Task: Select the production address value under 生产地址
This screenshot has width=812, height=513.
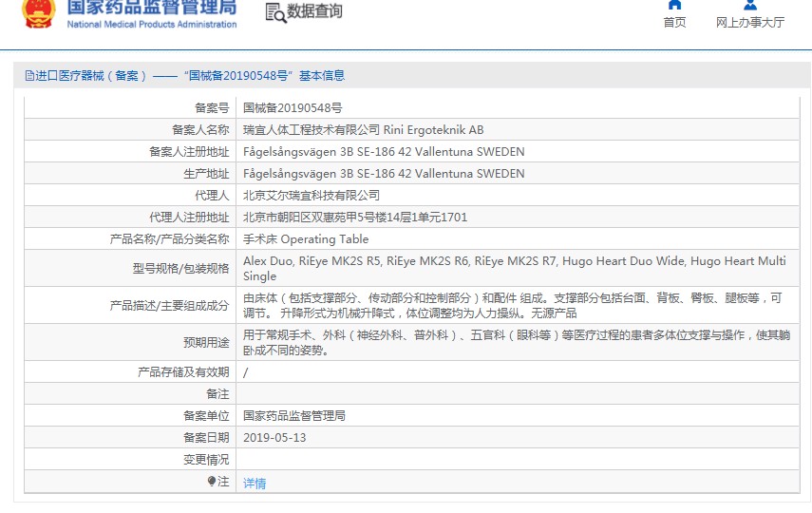Action: [384, 173]
